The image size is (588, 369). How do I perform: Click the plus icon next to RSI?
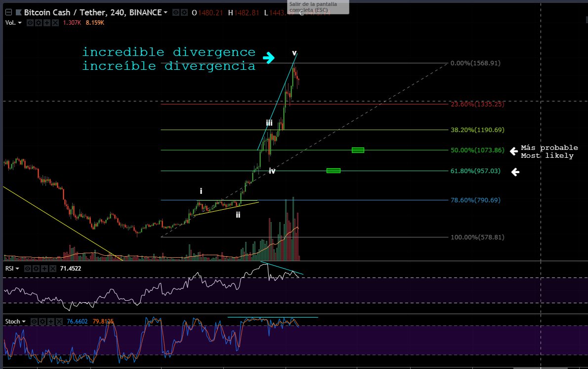[44, 269]
